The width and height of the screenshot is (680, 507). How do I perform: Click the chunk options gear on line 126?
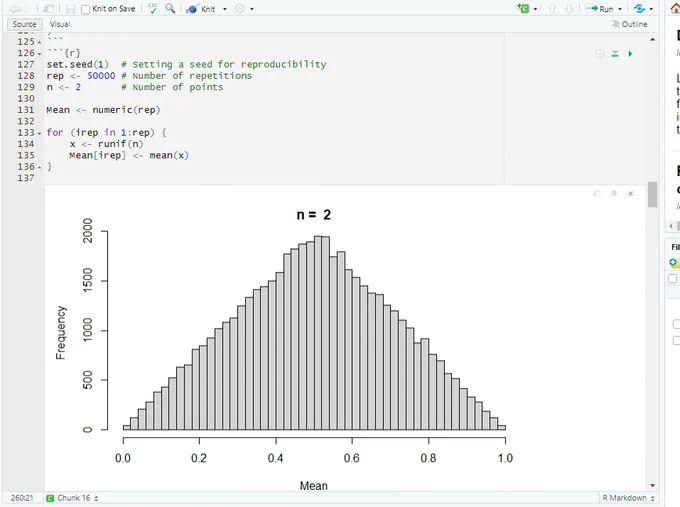600,54
